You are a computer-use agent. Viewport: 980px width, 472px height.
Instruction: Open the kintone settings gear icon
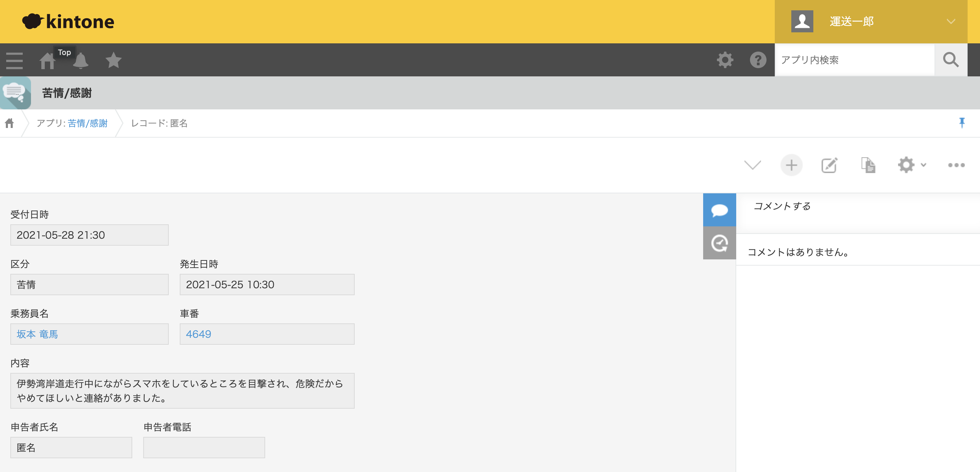click(x=725, y=60)
